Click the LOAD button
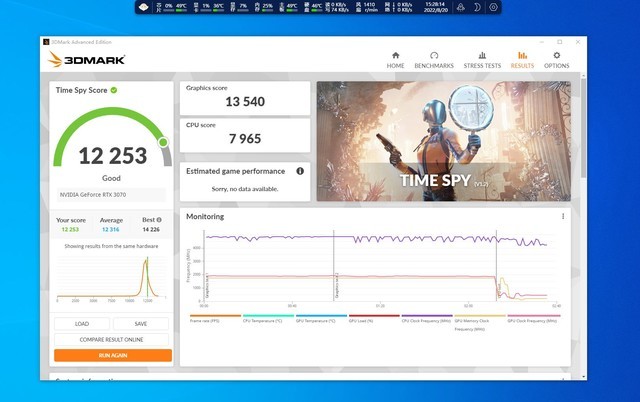 point(82,324)
